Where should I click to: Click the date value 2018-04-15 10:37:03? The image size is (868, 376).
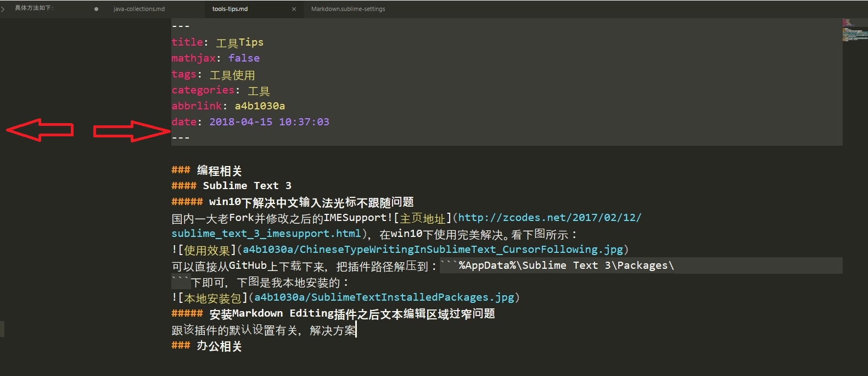[x=269, y=122]
